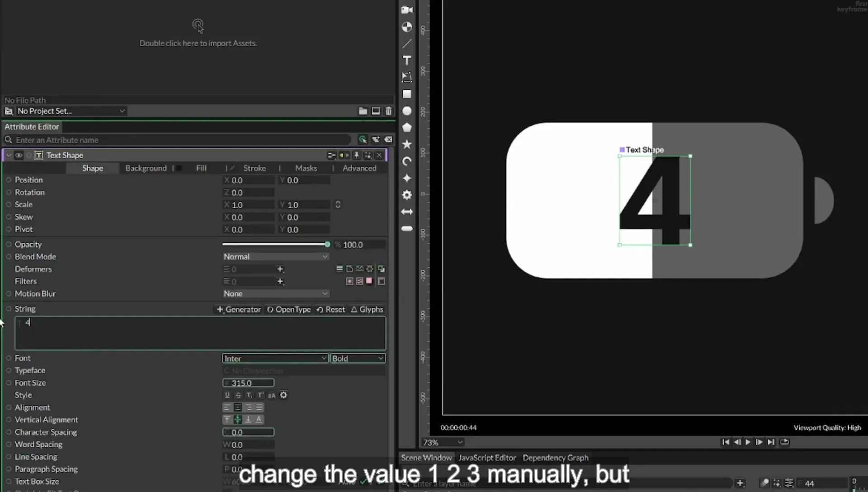Screen dimensions: 868x492
Task: Open the Bold font weight dropdown
Action: 358,358
